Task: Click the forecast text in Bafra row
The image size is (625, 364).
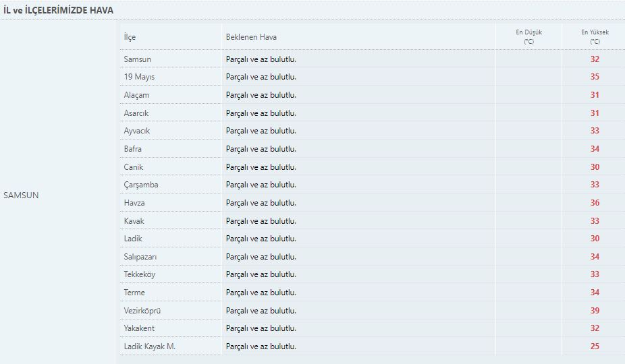Action: [x=261, y=150]
